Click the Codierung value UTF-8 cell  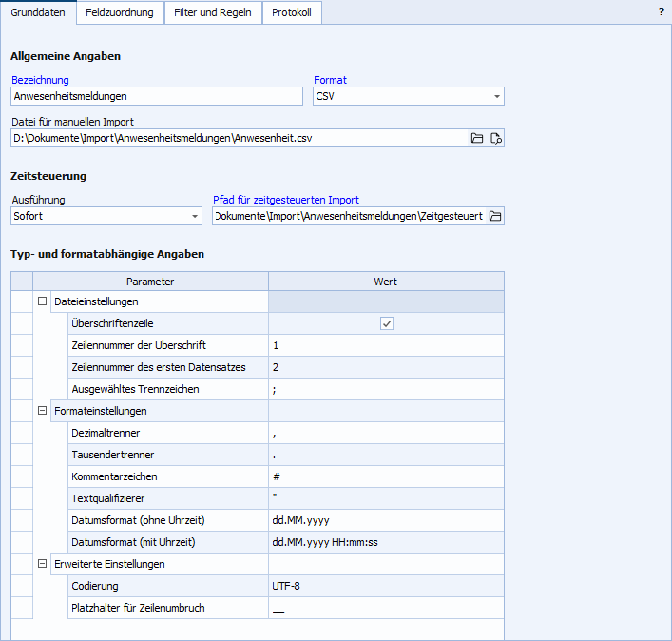(x=385, y=586)
